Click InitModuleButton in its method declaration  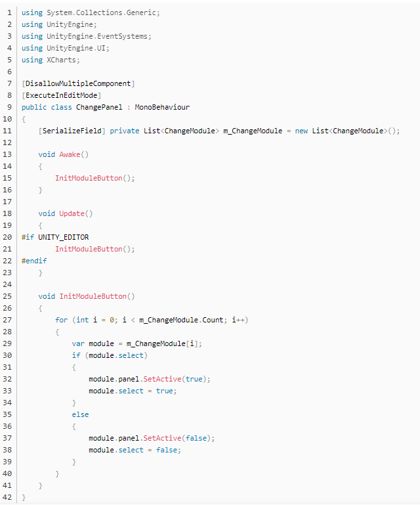[94, 296]
